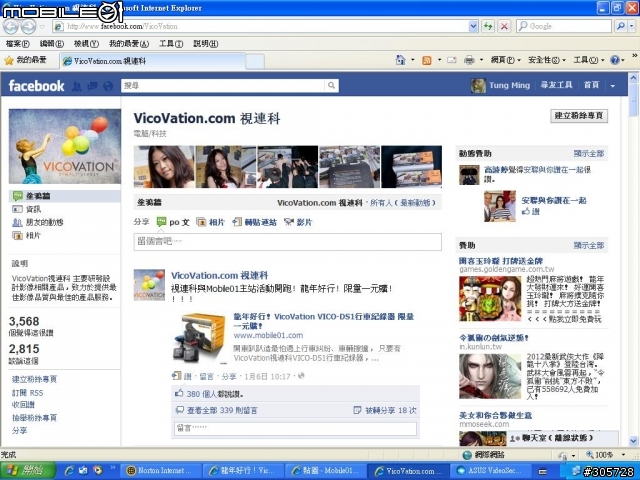
Task: Open the 說明(H) menu
Action: pyautogui.click(x=205, y=44)
